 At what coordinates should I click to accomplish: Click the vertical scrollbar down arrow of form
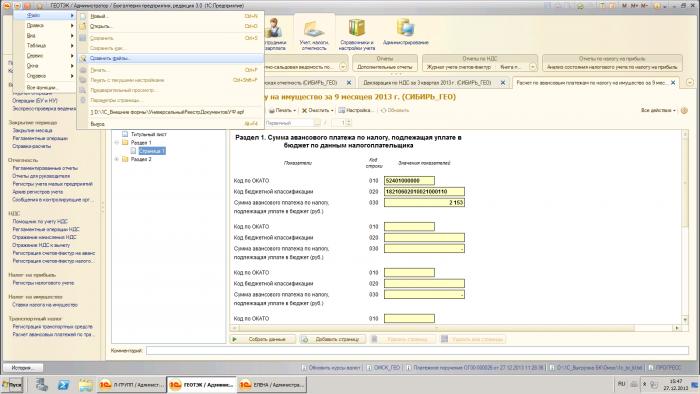point(685,320)
